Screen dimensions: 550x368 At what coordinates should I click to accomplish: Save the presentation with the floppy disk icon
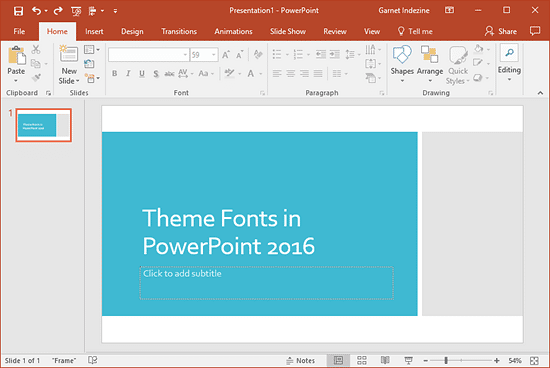coord(18,11)
